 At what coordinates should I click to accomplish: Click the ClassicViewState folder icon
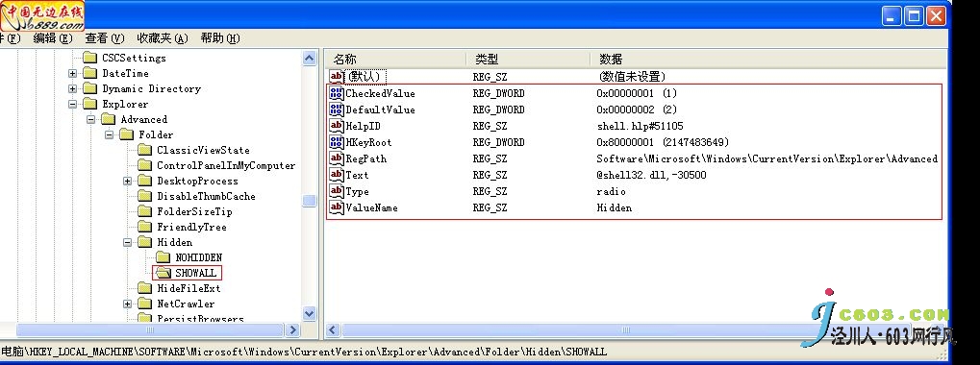click(145, 150)
